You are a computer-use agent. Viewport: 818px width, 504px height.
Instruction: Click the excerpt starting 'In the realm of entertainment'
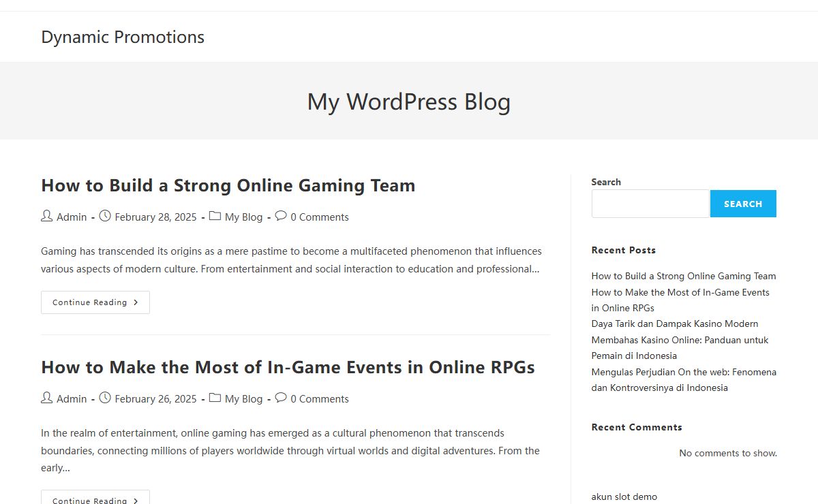pyautogui.click(x=290, y=450)
